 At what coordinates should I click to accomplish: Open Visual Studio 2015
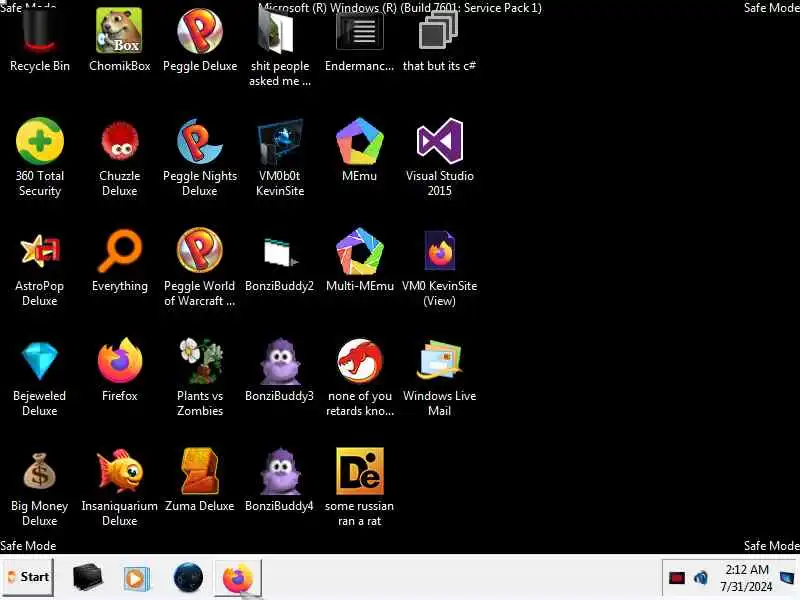click(439, 141)
